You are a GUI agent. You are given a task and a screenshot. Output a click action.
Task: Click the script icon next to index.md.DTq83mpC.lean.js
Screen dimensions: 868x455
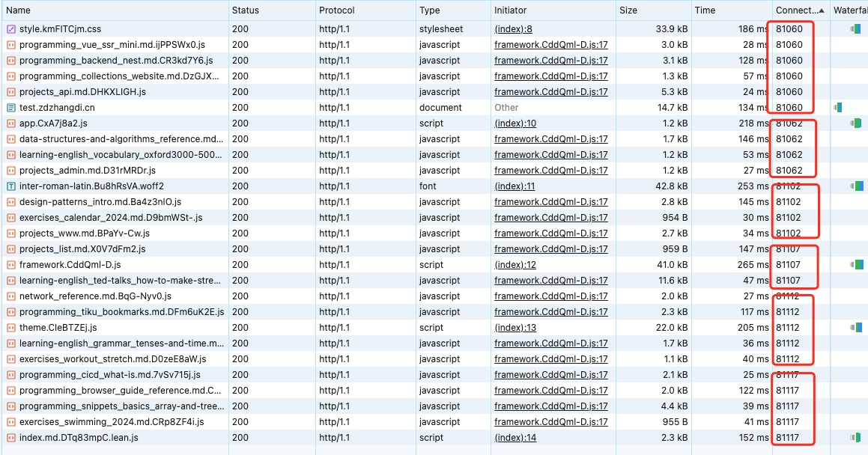click(10, 437)
